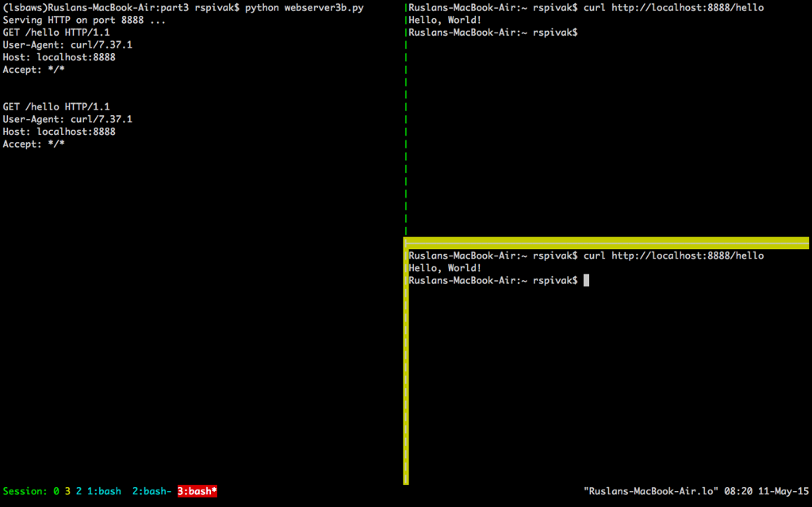Focus the cursor block in bottom-right pane
812x507 pixels.
point(586,281)
